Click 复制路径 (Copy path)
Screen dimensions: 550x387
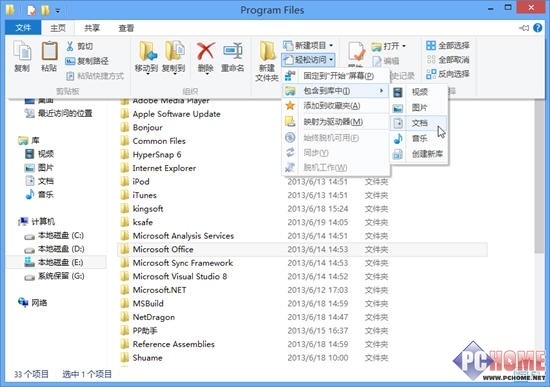(87, 61)
